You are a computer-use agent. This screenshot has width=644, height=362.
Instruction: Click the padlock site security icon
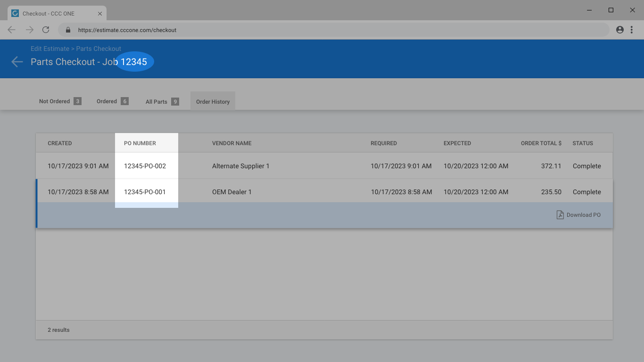tap(68, 30)
